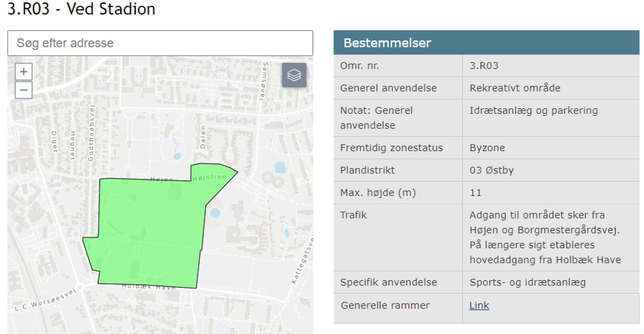
Task: Click the Max. højde value 11
Action: (475, 193)
